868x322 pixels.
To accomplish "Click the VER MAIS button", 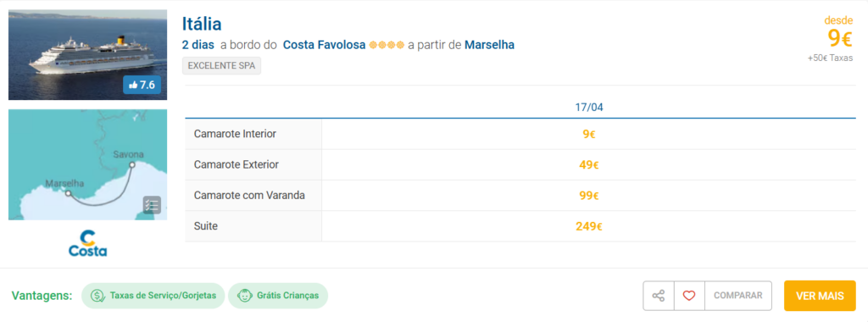I will click(x=820, y=296).
